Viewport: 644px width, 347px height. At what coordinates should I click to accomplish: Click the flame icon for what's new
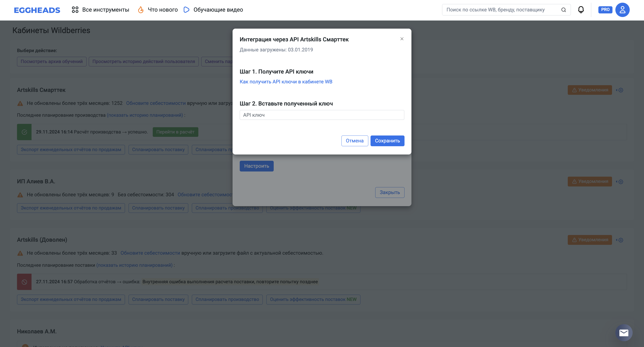pos(141,10)
